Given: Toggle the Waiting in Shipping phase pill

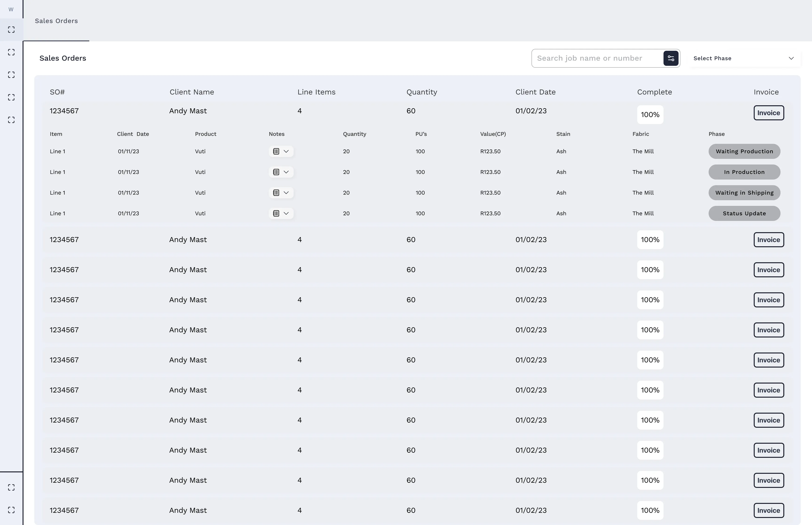Looking at the screenshot, I should [744, 193].
